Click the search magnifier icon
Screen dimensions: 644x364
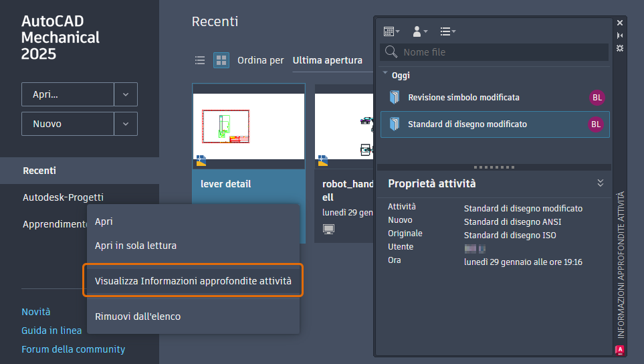click(x=391, y=52)
